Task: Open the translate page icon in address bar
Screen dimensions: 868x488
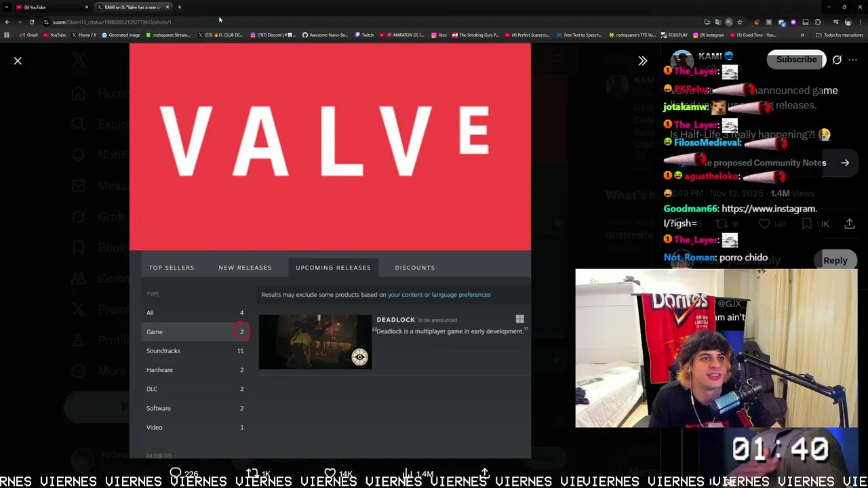Action: [717, 22]
